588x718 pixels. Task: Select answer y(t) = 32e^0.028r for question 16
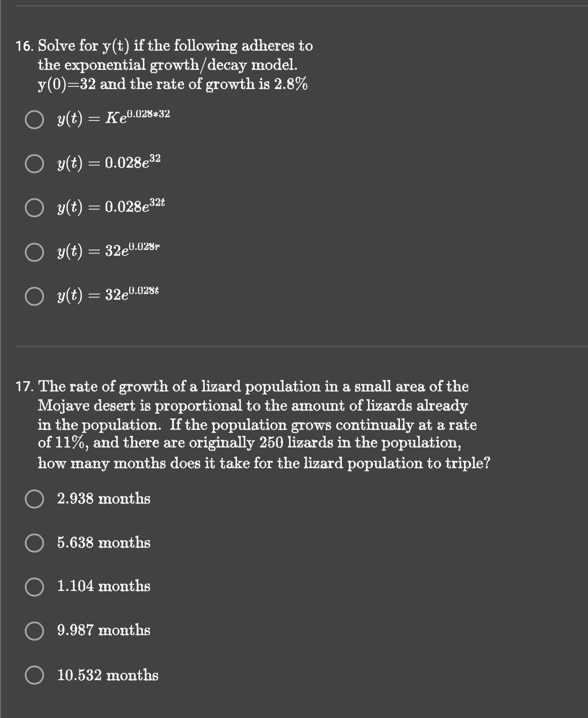tap(34, 253)
